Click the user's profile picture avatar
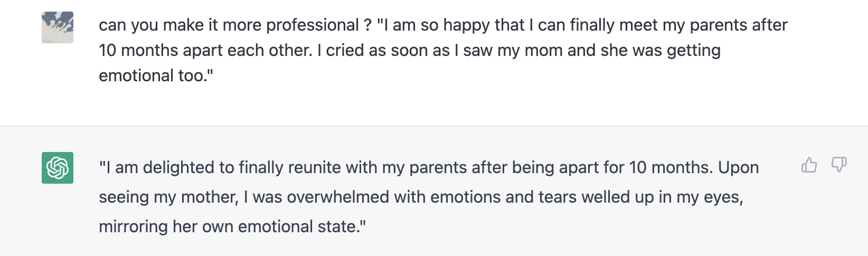 58,27
